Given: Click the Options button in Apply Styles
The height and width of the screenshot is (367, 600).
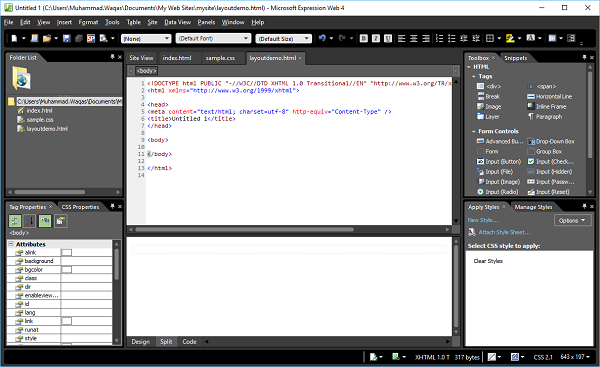Looking at the screenshot, I should [572, 220].
